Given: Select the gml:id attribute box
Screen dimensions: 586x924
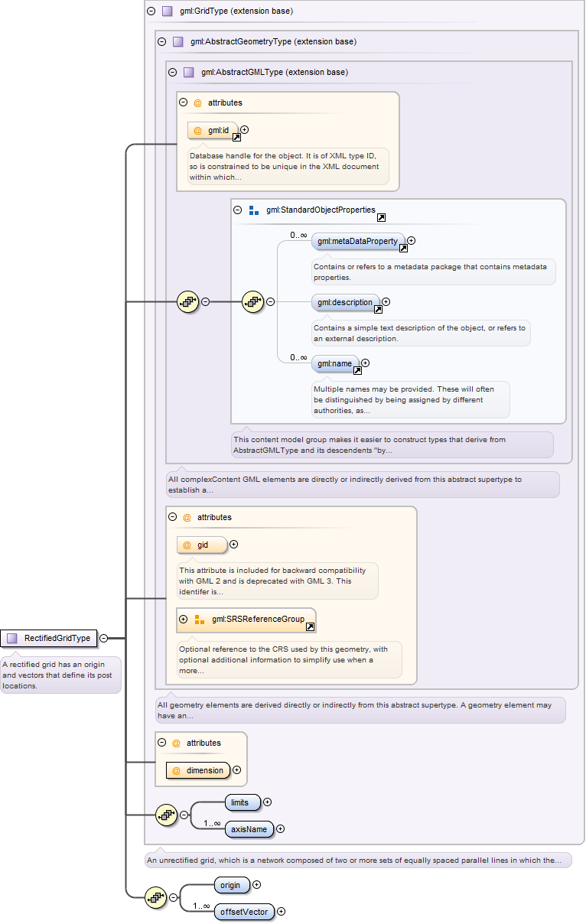Looking at the screenshot, I should click(x=213, y=131).
